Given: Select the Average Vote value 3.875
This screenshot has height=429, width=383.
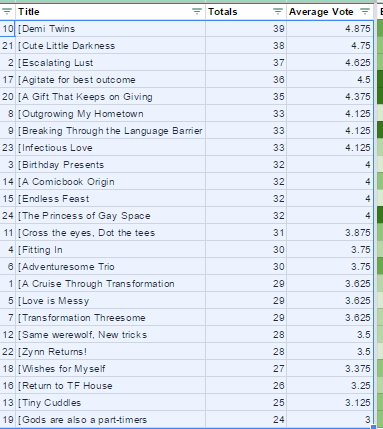Looking at the screenshot, I should tap(330, 233).
